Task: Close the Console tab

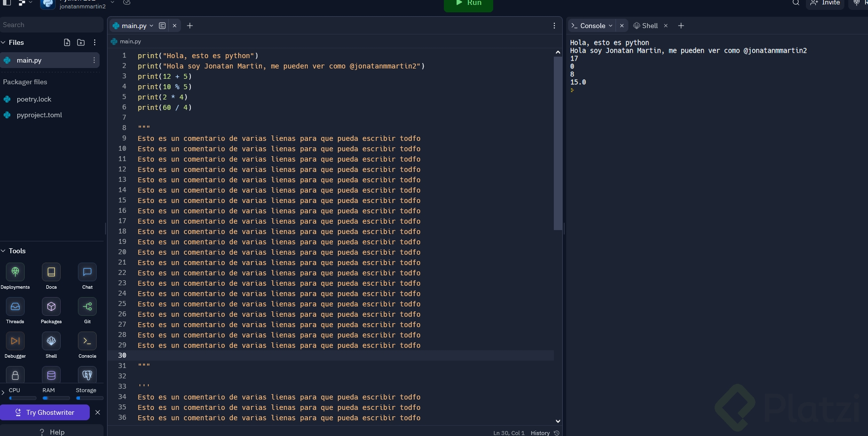Action: click(622, 26)
